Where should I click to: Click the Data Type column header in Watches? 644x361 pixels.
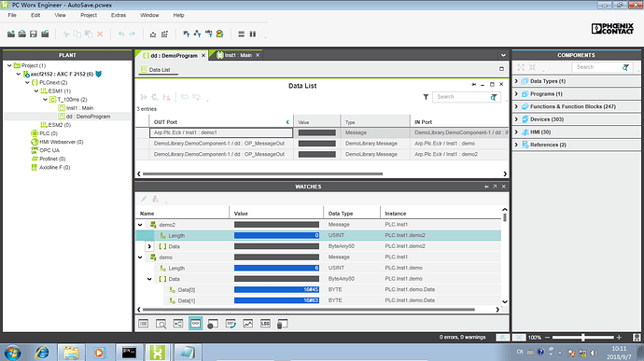[341, 214]
